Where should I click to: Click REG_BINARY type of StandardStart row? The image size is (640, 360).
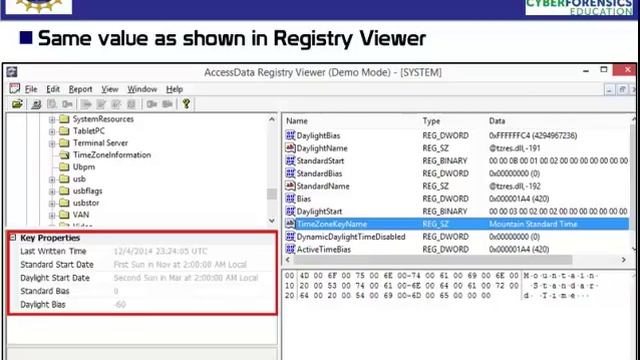tap(444, 160)
